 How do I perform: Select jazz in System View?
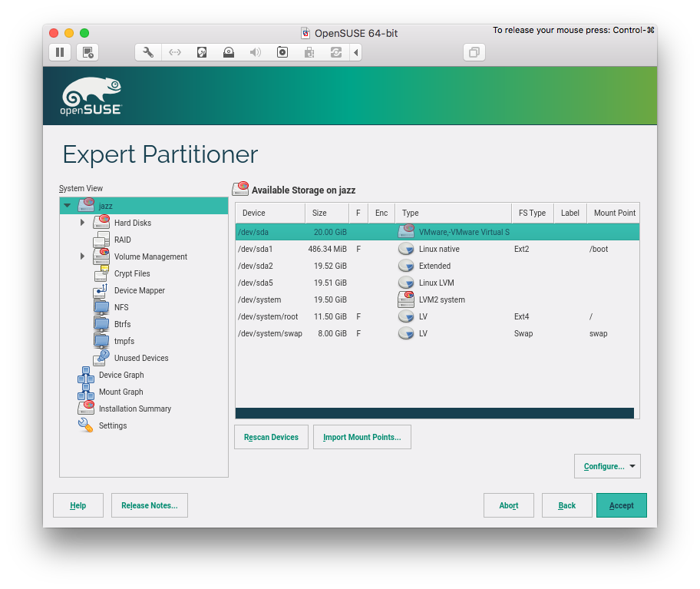tap(144, 206)
